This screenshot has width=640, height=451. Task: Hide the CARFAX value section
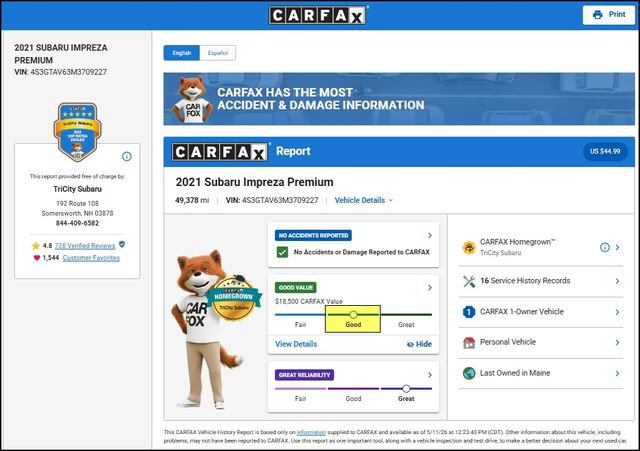tap(419, 344)
